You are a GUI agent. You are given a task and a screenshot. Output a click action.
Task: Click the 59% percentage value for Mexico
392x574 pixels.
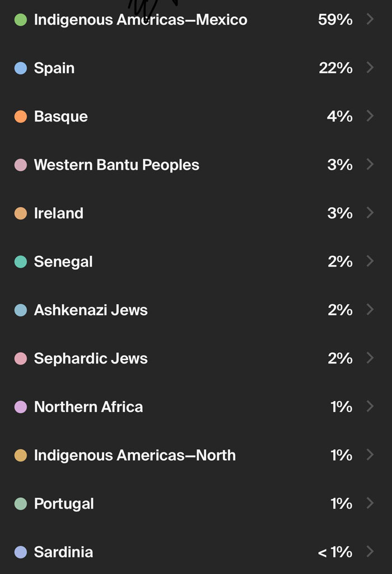tap(337, 20)
